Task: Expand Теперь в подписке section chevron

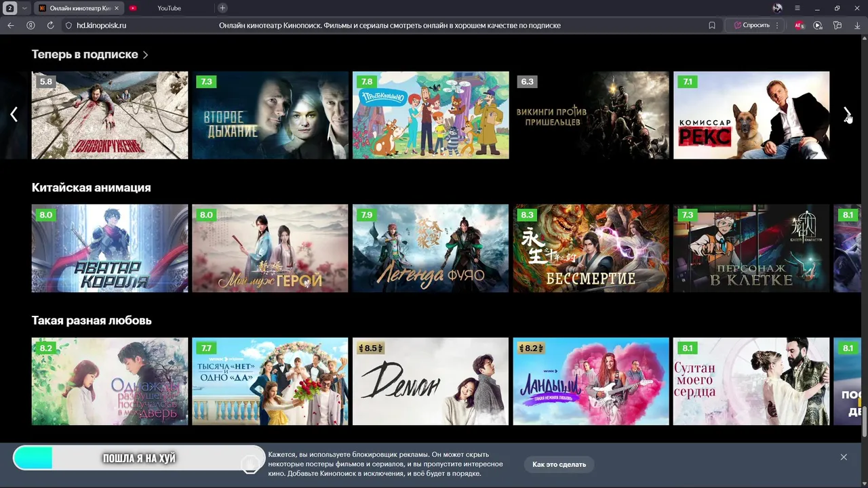Action: click(x=145, y=55)
